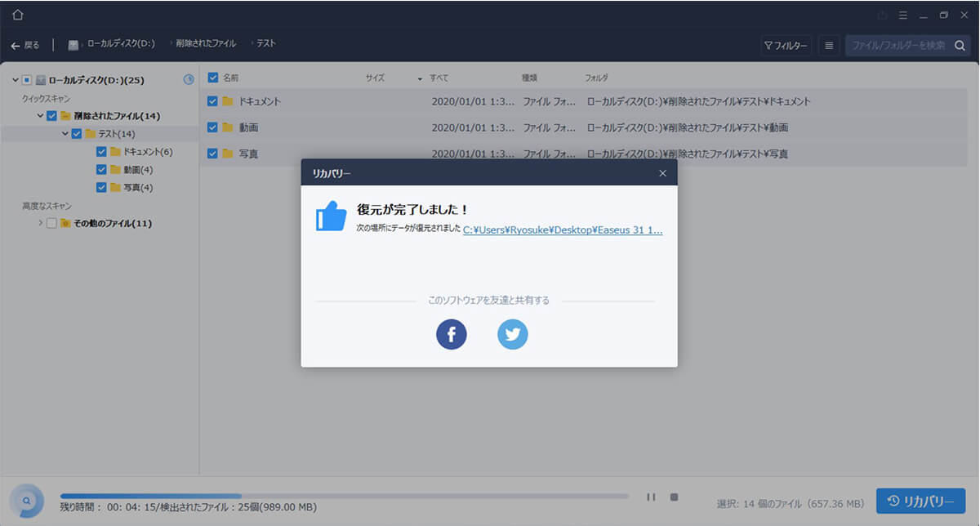Uncheck the ドキュメント(6) checkbox in sidebar
Image resolution: width=980 pixels, height=526 pixels.
click(x=101, y=151)
